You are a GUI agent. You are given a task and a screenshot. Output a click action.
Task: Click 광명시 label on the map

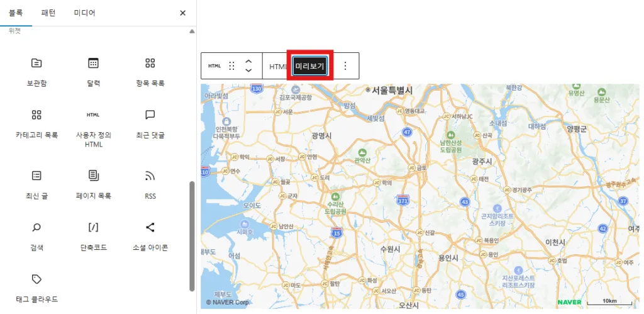[321, 135]
